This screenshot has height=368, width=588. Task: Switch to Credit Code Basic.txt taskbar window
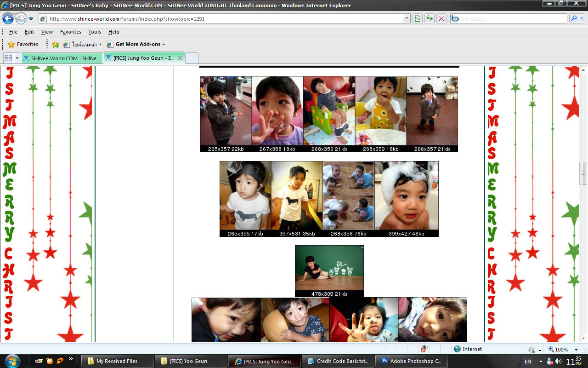coord(338,361)
